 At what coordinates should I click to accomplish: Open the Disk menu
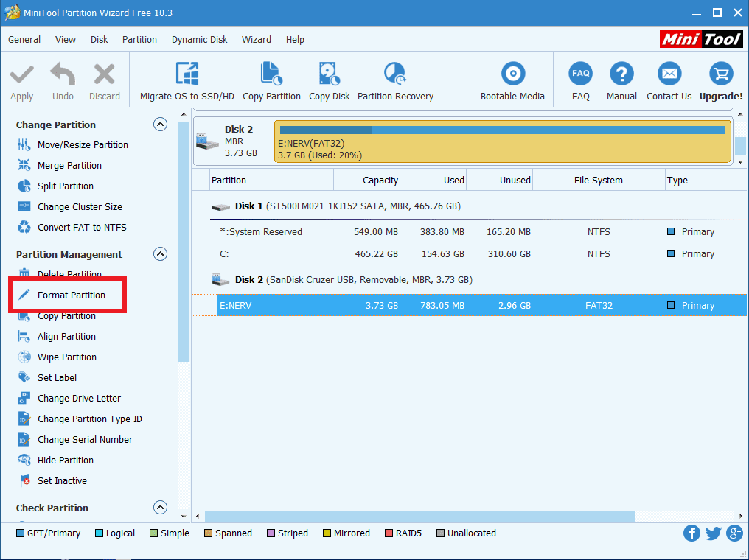click(x=100, y=40)
